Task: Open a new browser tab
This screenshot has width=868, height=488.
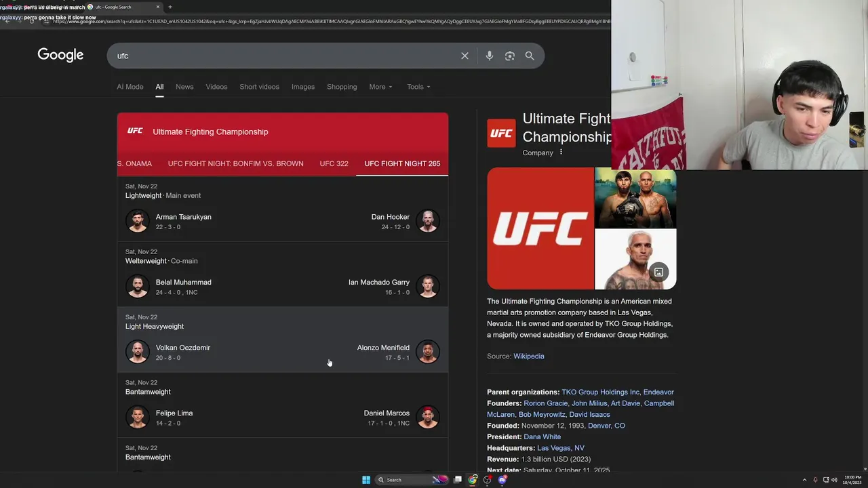Action: pos(170,7)
